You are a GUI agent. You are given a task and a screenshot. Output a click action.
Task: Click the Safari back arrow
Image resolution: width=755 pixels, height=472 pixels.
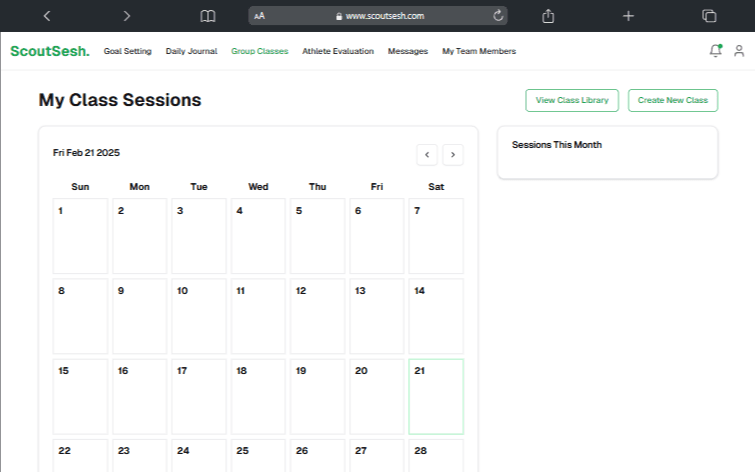point(47,16)
